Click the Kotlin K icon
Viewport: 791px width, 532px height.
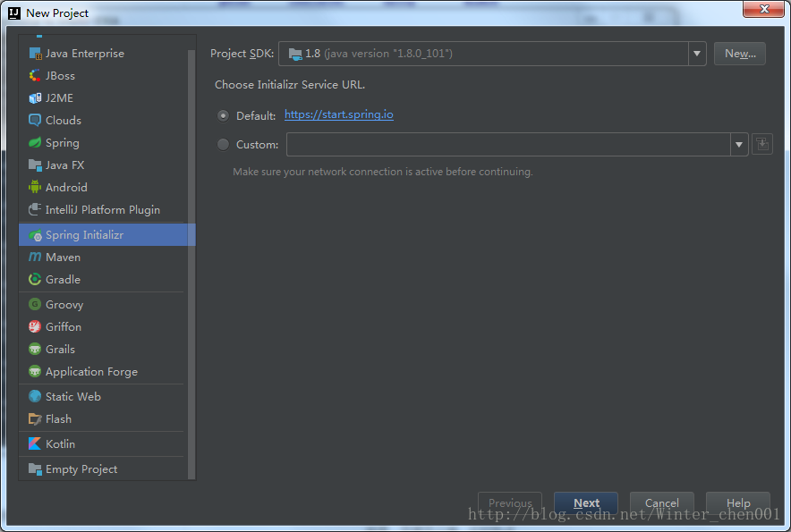click(x=35, y=443)
